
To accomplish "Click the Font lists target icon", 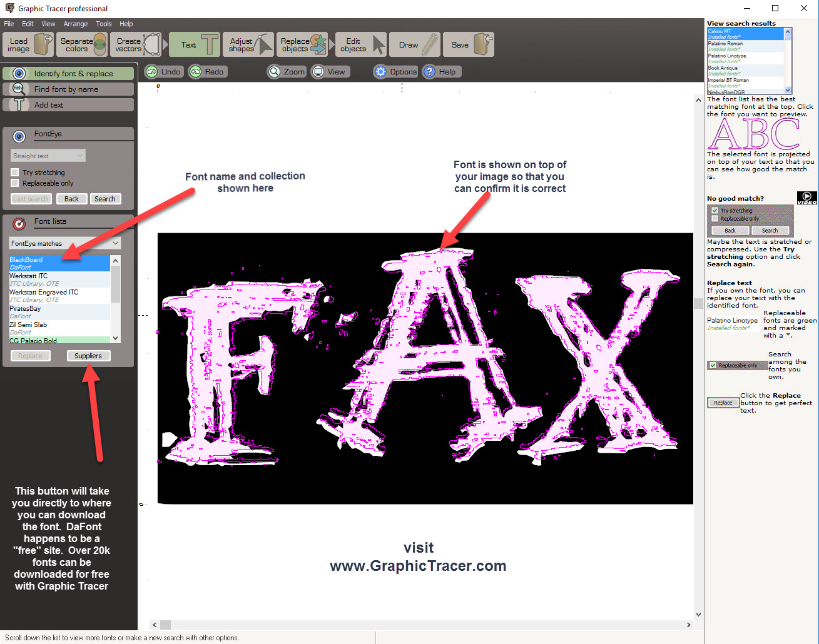I will [x=19, y=223].
